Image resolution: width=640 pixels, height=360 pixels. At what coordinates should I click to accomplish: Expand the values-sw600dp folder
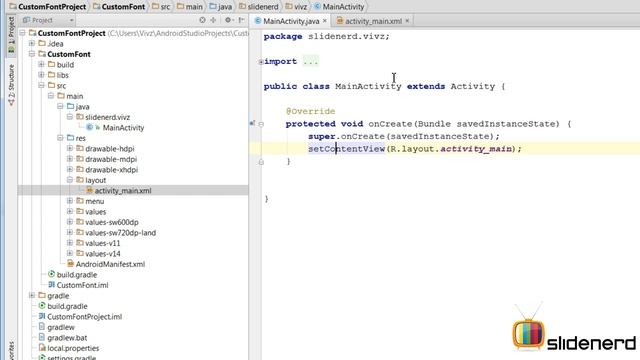70,222
